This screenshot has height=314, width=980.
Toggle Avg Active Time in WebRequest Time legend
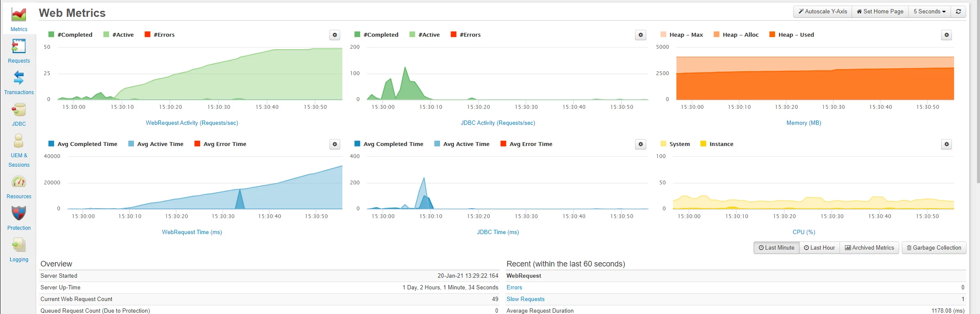pyautogui.click(x=156, y=144)
